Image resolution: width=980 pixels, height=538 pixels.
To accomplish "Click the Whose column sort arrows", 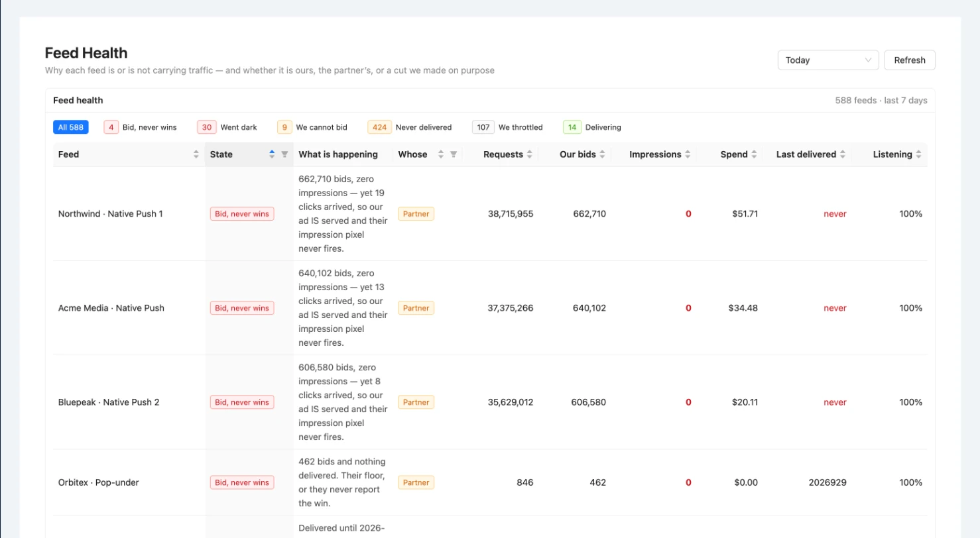I will (441, 154).
